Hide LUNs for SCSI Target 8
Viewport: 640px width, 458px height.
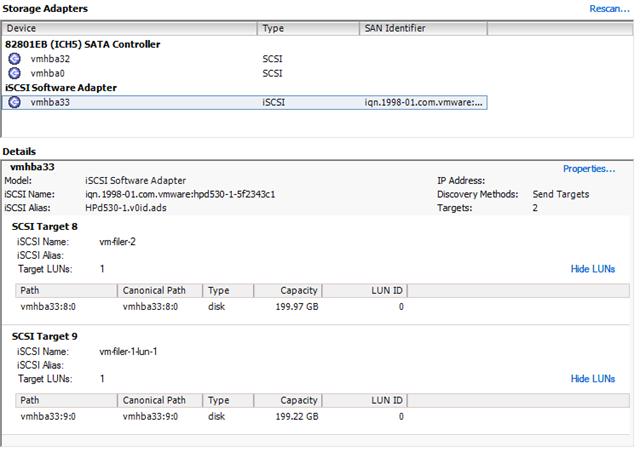pos(592,269)
